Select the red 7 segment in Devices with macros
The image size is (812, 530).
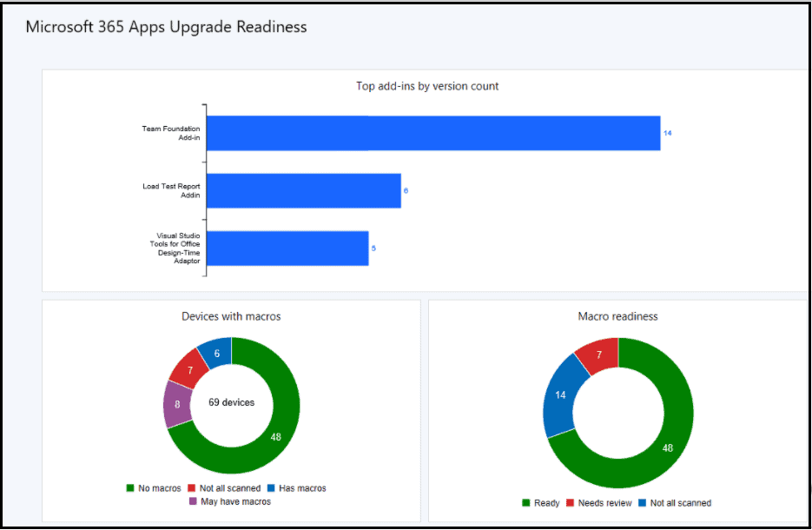(190, 370)
